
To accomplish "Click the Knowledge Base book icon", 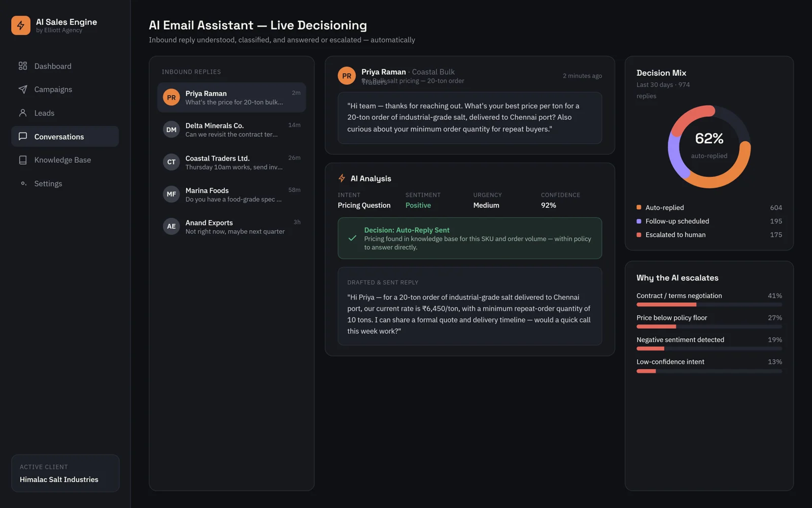I will pyautogui.click(x=23, y=160).
